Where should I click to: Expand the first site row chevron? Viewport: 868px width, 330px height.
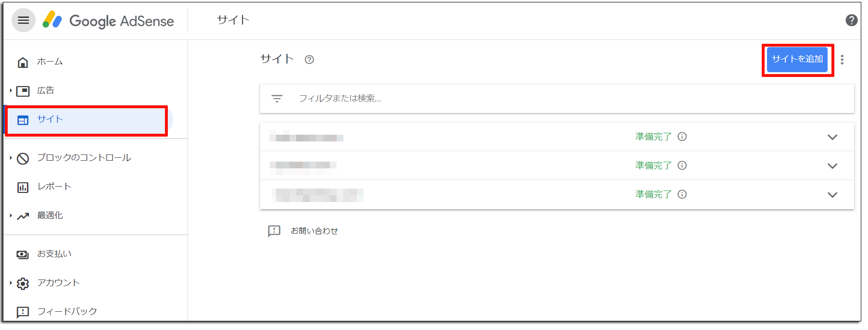(x=832, y=137)
